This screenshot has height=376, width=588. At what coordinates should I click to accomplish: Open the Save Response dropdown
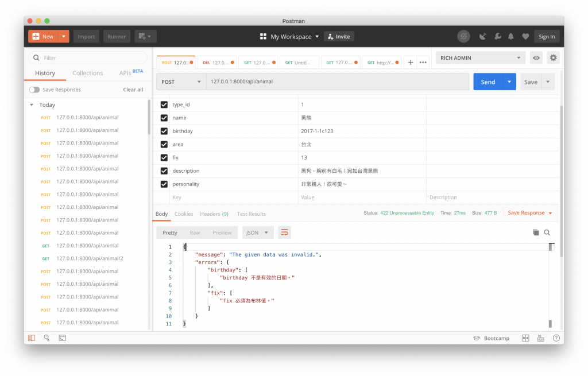530,213
